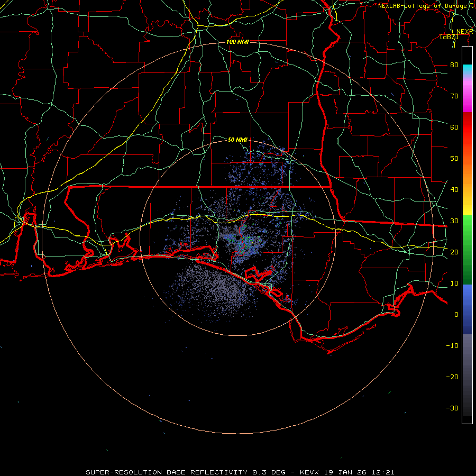The width and height of the screenshot is (476, 476).
Task: Click the -20 dBZ scale label
Action: (452, 377)
